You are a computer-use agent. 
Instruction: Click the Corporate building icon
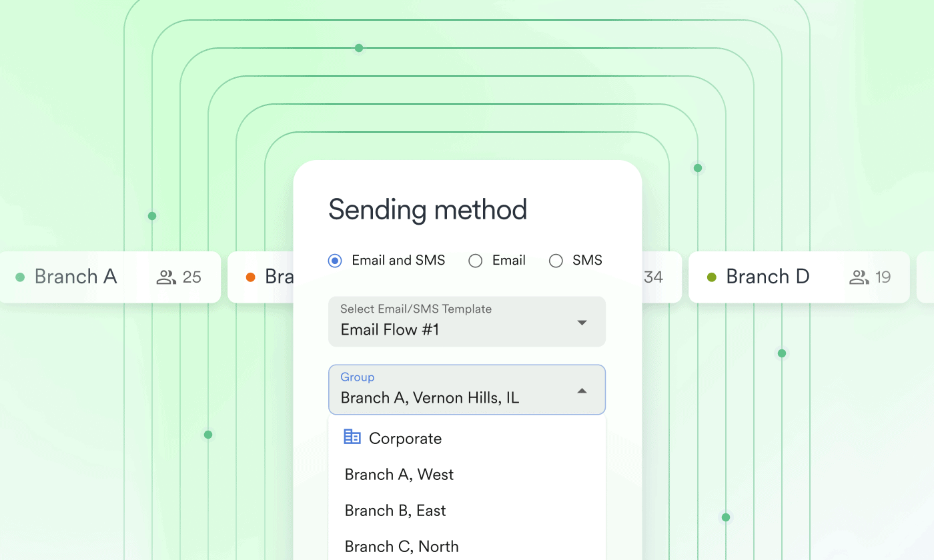tap(352, 437)
